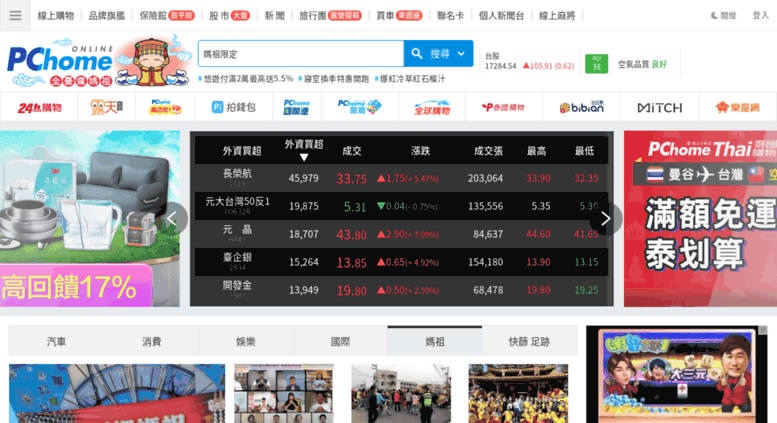The width and height of the screenshot is (777, 423).
Task: Click the 露天 marketplace logo
Action: pos(107,107)
